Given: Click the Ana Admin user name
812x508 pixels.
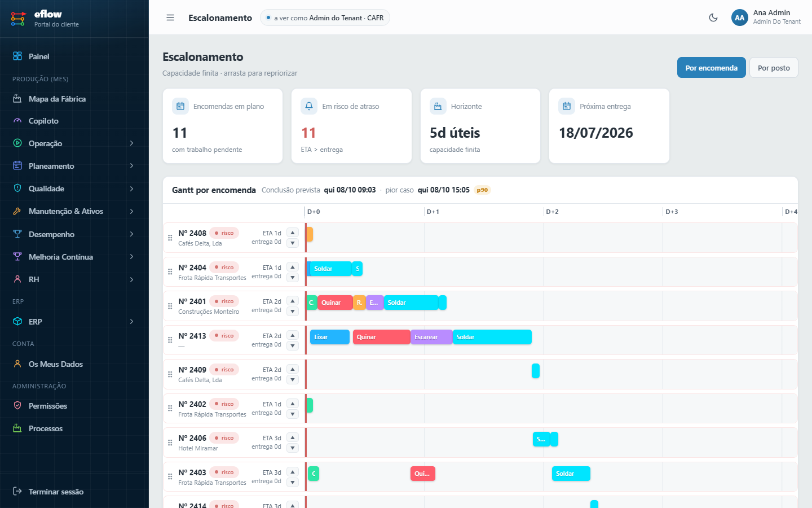Looking at the screenshot, I should point(771,12).
